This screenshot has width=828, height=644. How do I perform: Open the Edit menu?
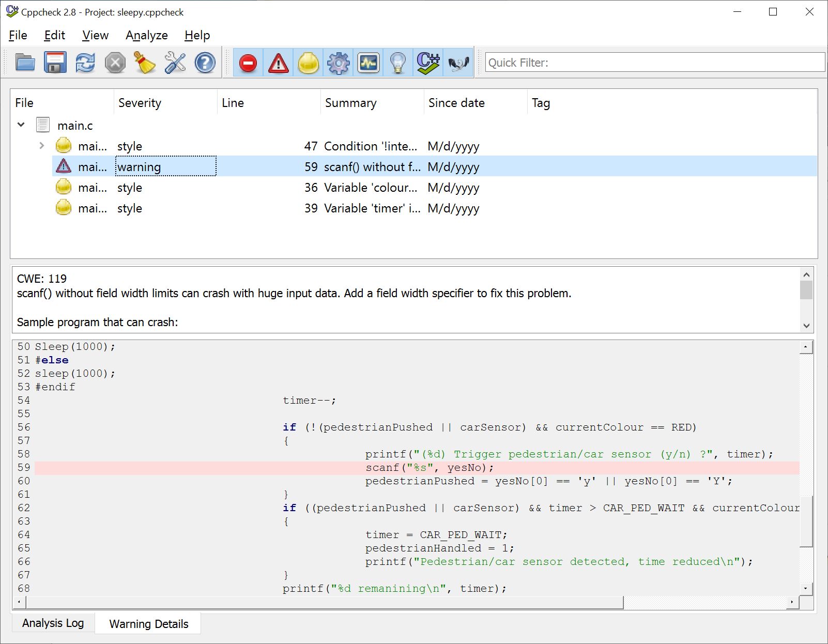coord(54,35)
